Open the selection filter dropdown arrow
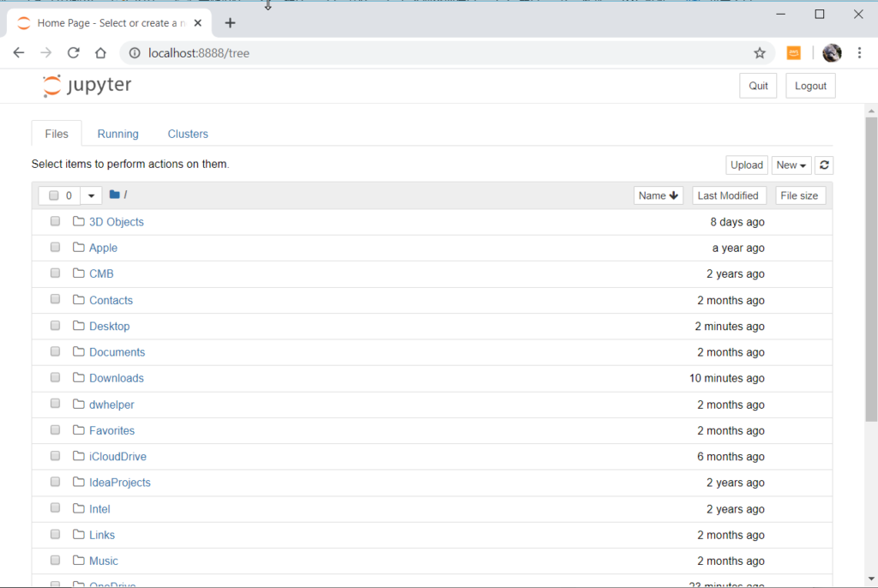Screen dimensions: 878x588 tap(92, 195)
